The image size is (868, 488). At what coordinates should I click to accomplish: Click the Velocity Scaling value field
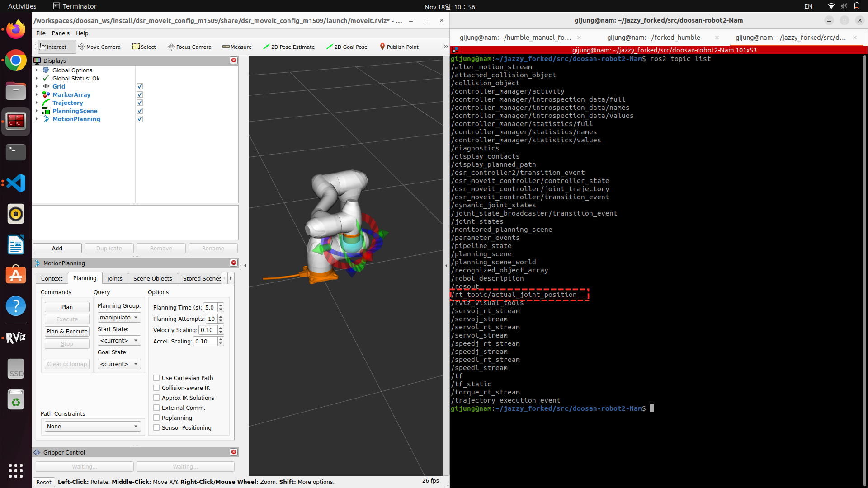point(208,330)
